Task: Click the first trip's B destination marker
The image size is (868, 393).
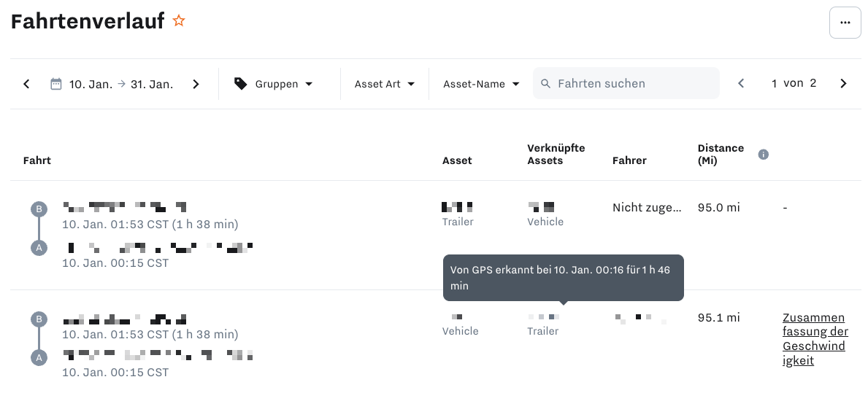Action: [39, 209]
